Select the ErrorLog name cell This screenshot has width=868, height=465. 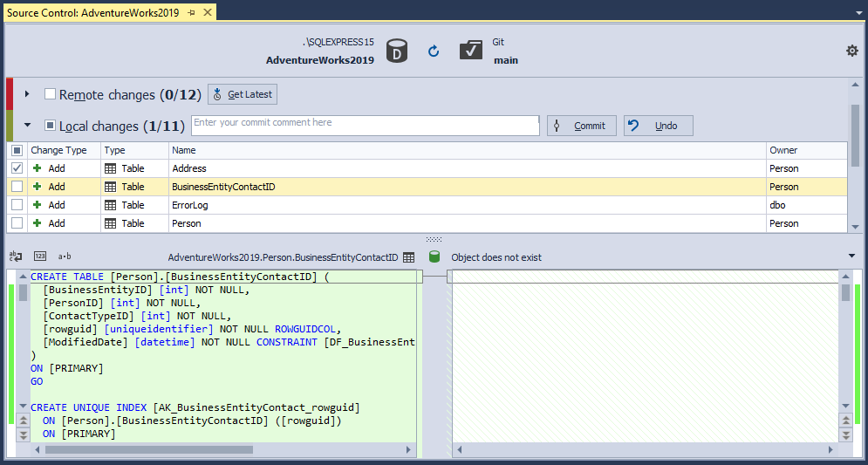pos(468,205)
